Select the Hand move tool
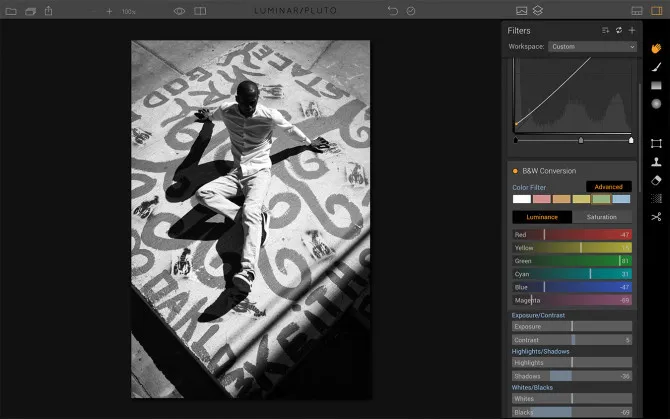Image resolution: width=670 pixels, height=419 pixels. pyautogui.click(x=656, y=47)
